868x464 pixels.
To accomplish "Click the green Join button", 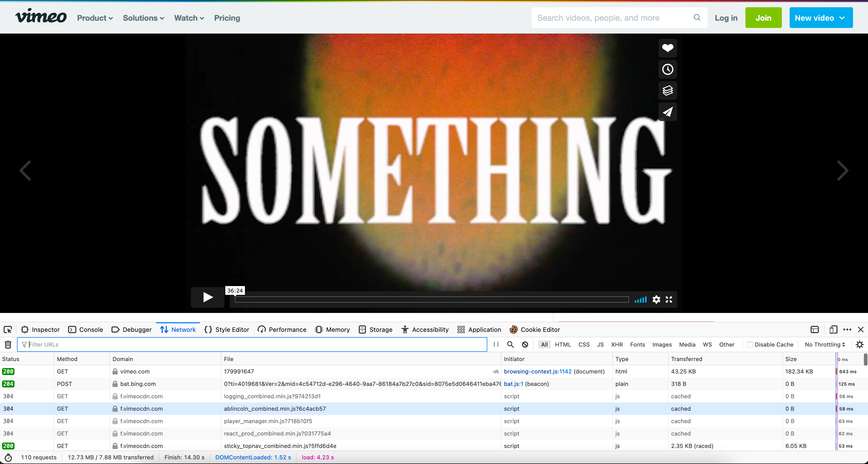I will tap(763, 18).
